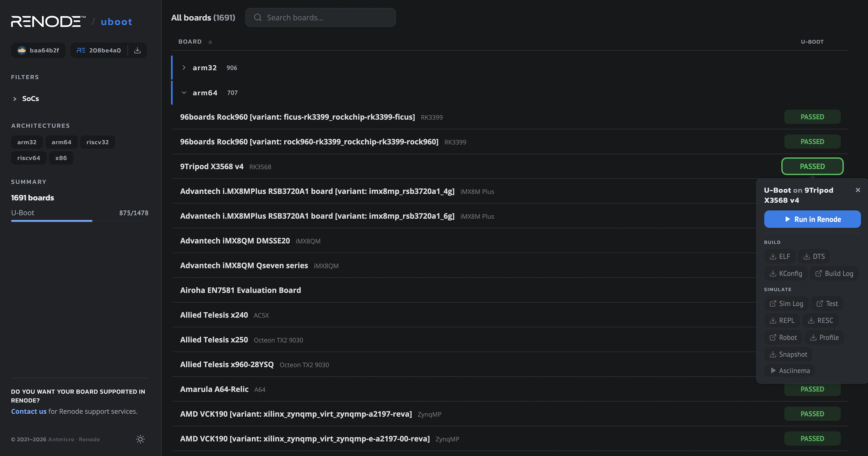Viewport: 868px width, 456px height.
Task: Download the RESC script
Action: pyautogui.click(x=821, y=320)
